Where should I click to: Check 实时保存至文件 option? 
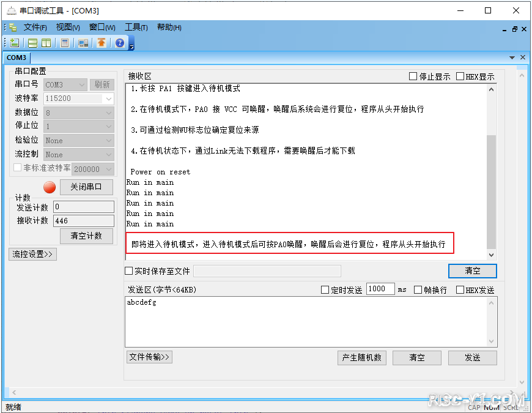(128, 271)
